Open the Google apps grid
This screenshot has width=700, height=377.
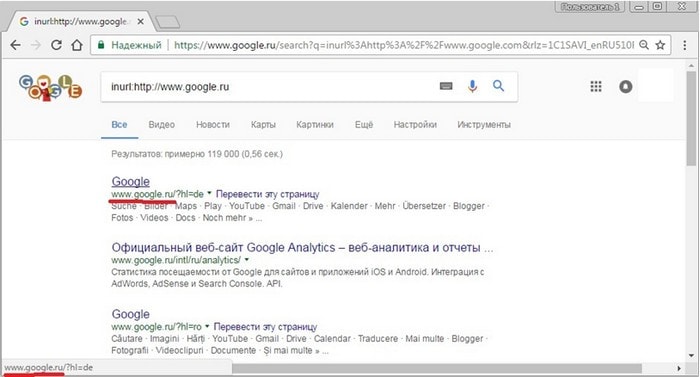click(x=596, y=86)
